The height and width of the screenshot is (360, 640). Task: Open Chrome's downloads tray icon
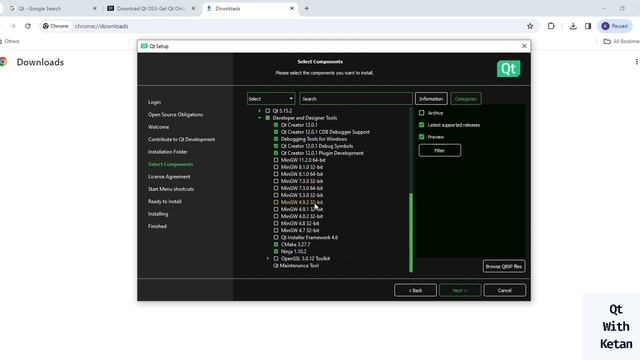573,26
